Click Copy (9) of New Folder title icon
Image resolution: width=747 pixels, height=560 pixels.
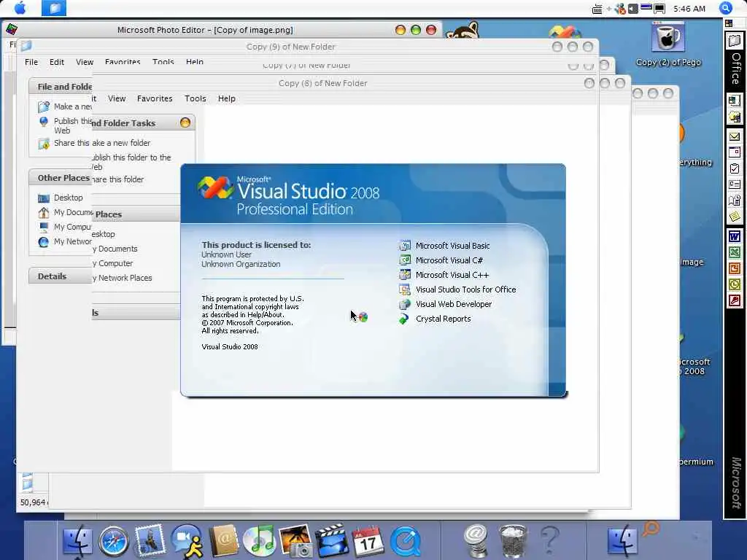(26, 46)
